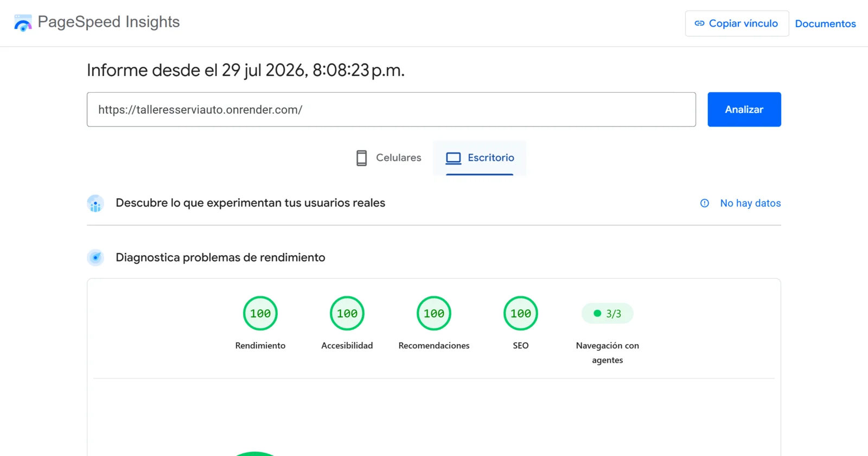
Task: Click the phone icon on Celulares tab
Action: [361, 158]
